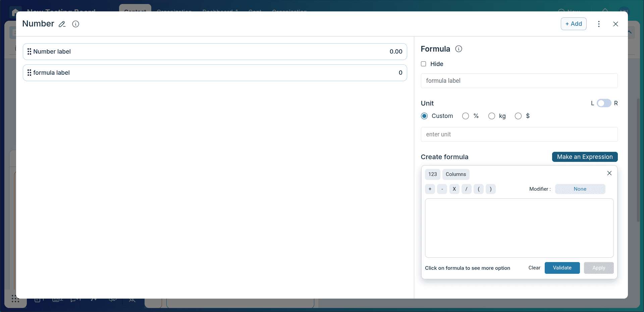The width and height of the screenshot is (644, 312).
Task: Click the info icon next to Formula
Action: 459,49
